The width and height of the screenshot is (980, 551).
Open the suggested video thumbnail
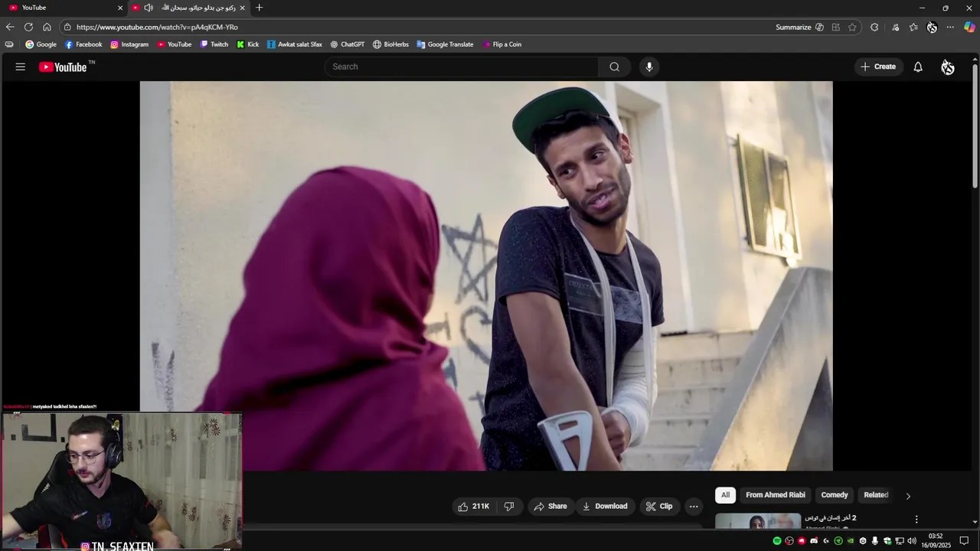(x=758, y=521)
